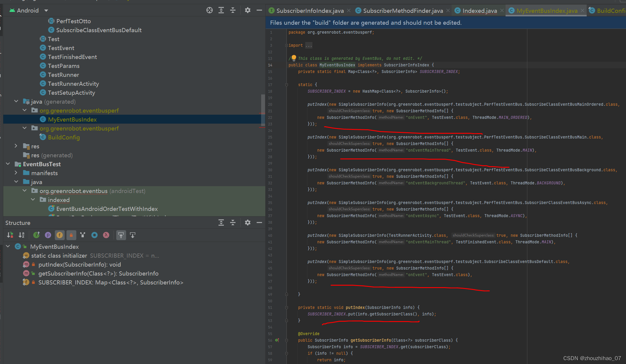Select TestFinishedEvent class
Screen dimensions: 626x364
pyautogui.click(x=72, y=57)
